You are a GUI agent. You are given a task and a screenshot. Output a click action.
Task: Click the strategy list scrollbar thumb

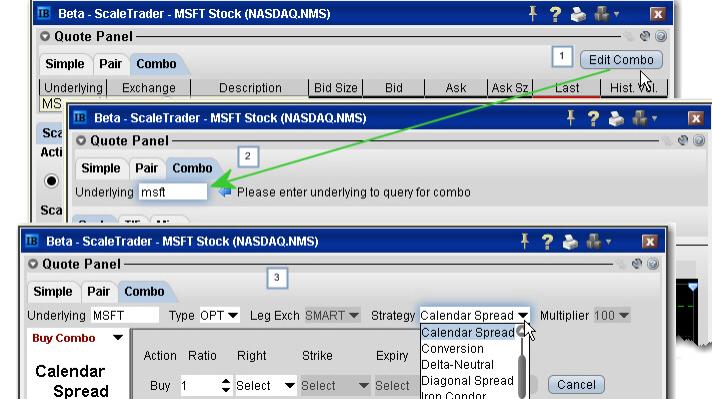tap(522, 370)
